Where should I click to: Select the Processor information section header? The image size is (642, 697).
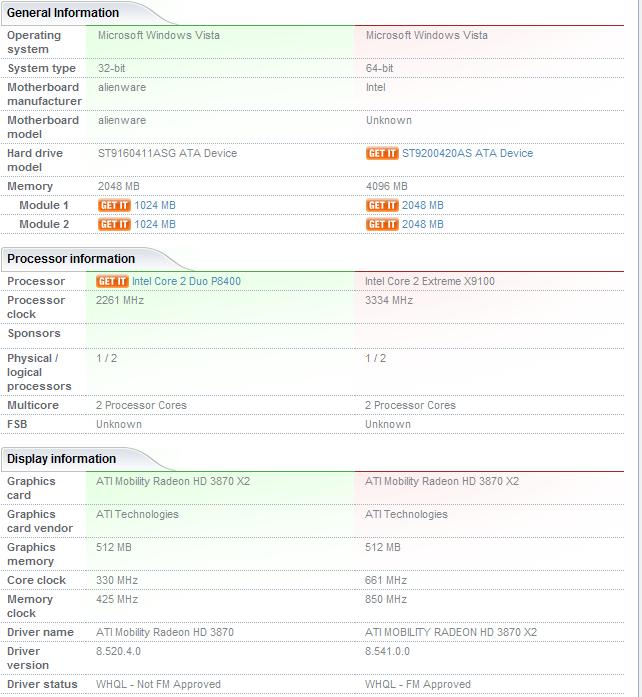click(x=70, y=259)
